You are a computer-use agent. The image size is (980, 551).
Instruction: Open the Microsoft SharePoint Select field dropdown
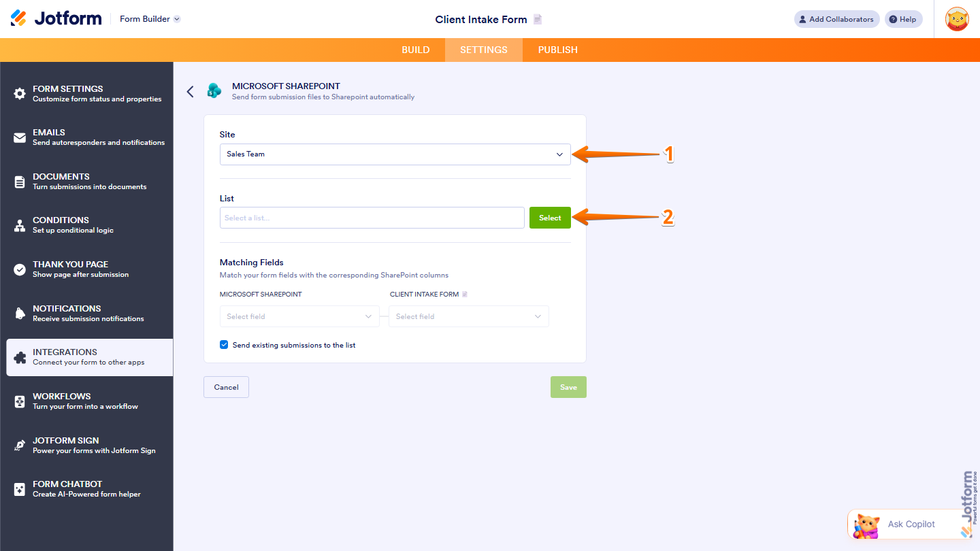(x=299, y=316)
